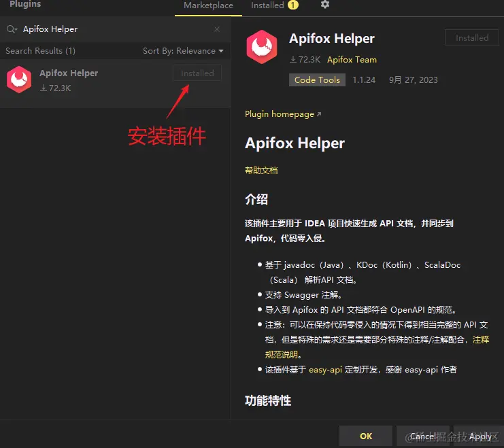The height and width of the screenshot is (448, 504).
Task: Open the plugins settings gear menu
Action: 325,5
